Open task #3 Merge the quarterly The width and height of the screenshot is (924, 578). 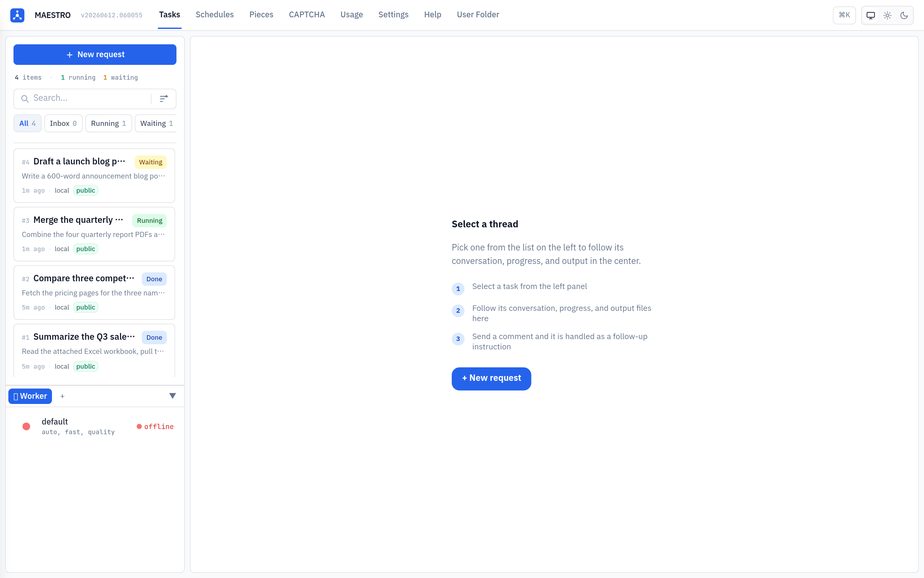click(x=94, y=234)
